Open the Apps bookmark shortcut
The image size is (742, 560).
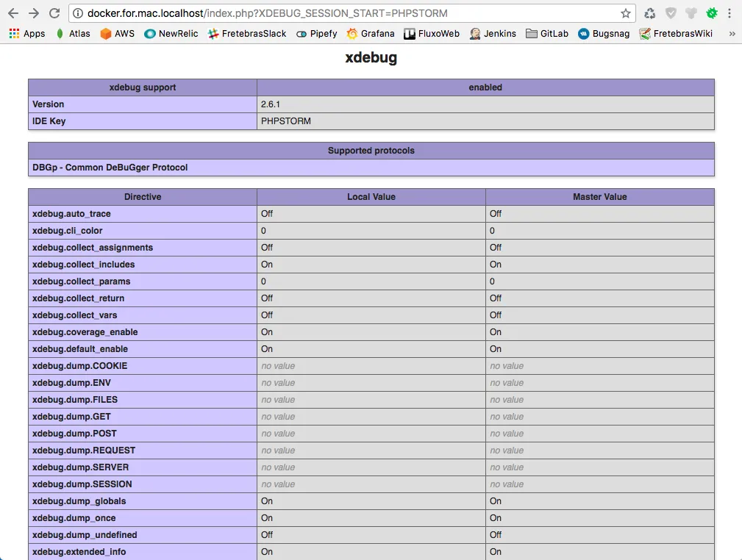click(x=27, y=34)
